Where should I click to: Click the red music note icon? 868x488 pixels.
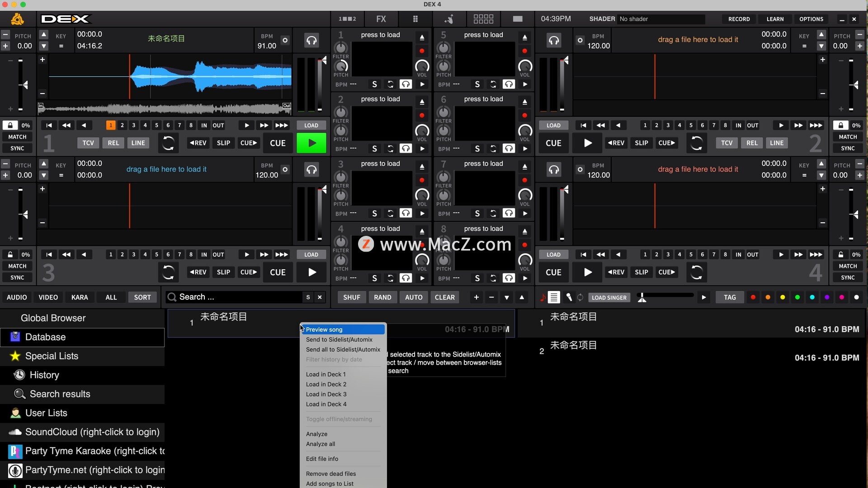[x=542, y=297]
